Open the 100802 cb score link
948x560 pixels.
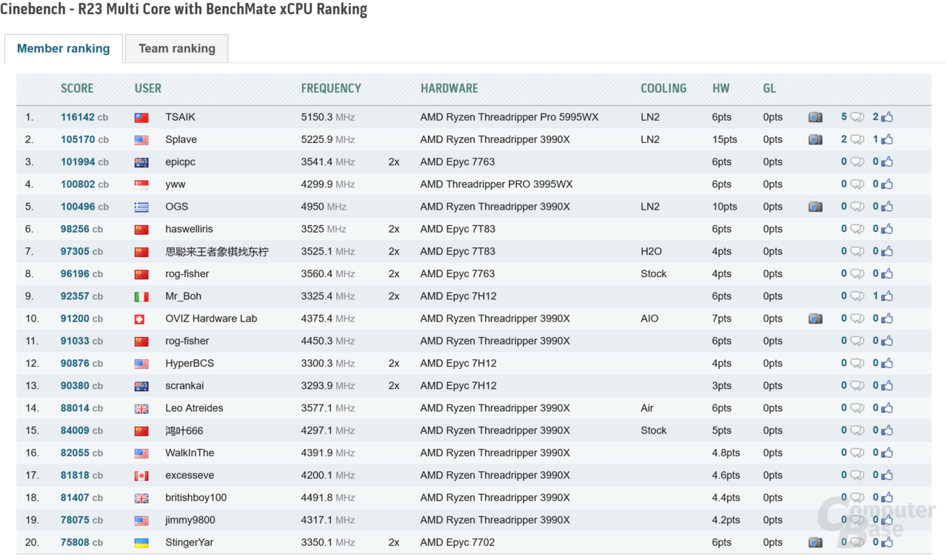[84, 184]
